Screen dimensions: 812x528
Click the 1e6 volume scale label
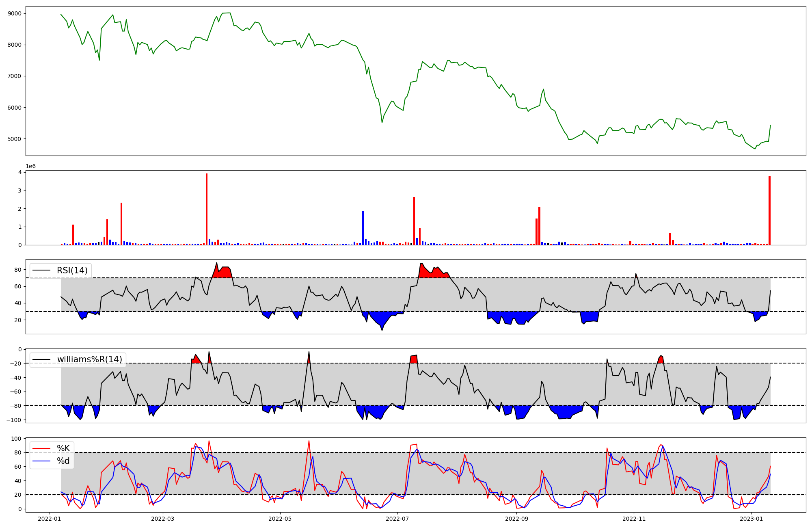click(31, 167)
